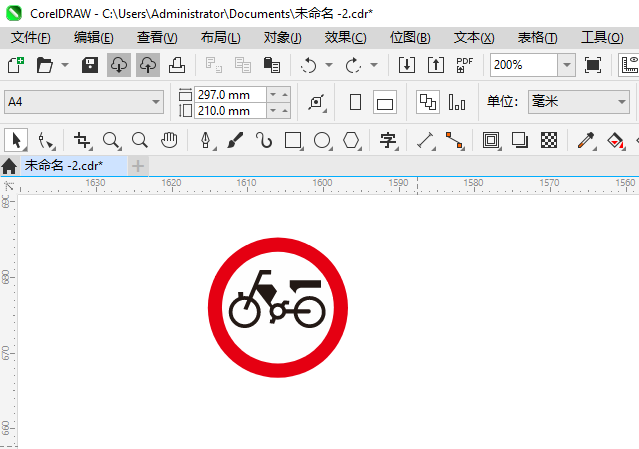The width and height of the screenshot is (639, 449).
Task: Publish to PDF icon
Action: (465, 65)
